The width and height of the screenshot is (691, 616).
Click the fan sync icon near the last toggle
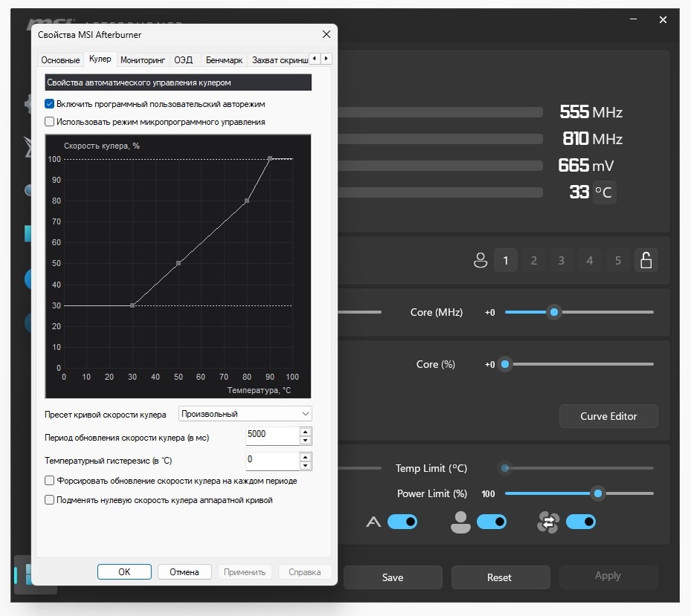(548, 522)
